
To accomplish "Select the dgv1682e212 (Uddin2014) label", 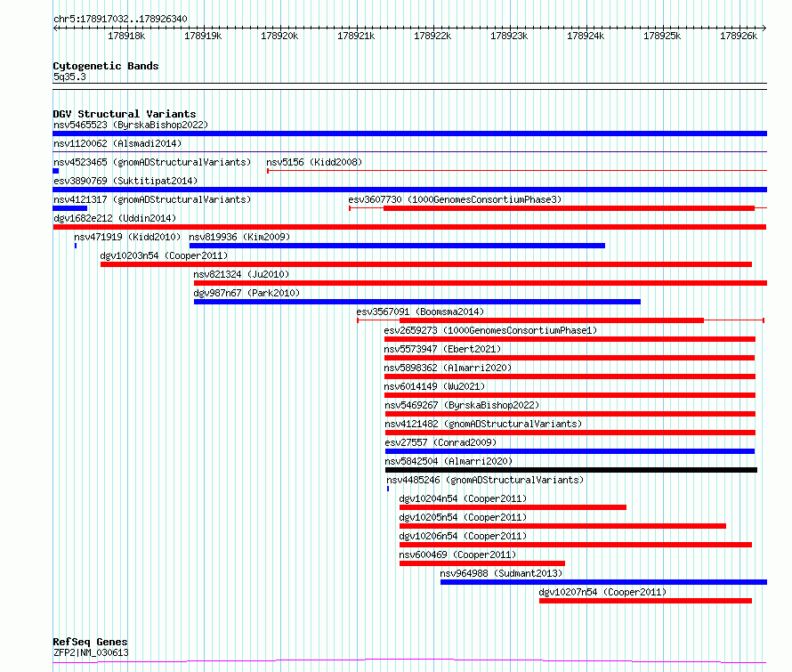I will pos(115,218).
